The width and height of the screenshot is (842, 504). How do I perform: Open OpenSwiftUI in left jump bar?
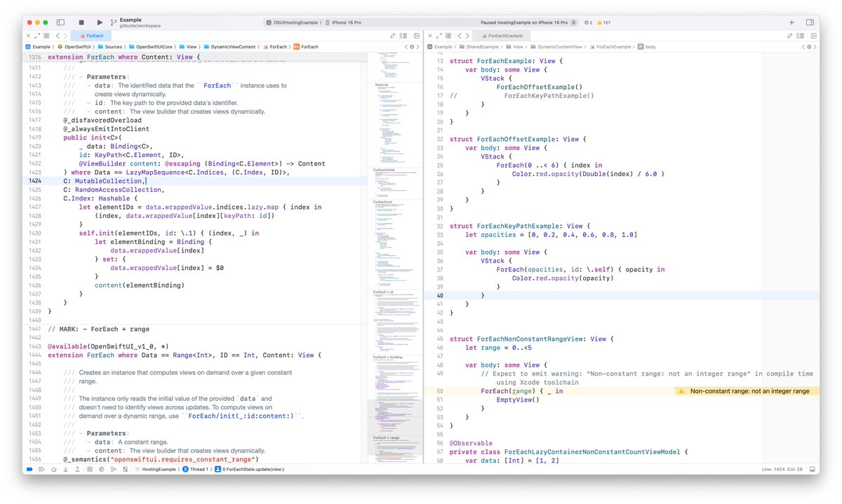76,46
